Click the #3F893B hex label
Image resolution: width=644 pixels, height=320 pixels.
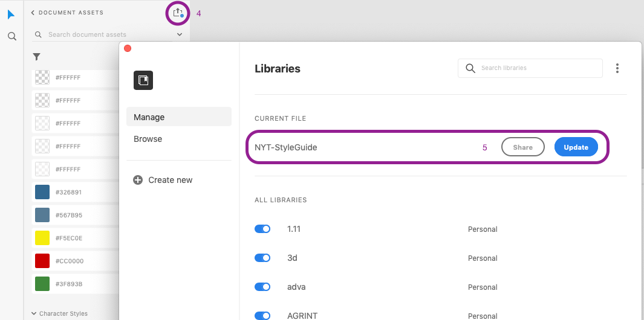[68, 284]
